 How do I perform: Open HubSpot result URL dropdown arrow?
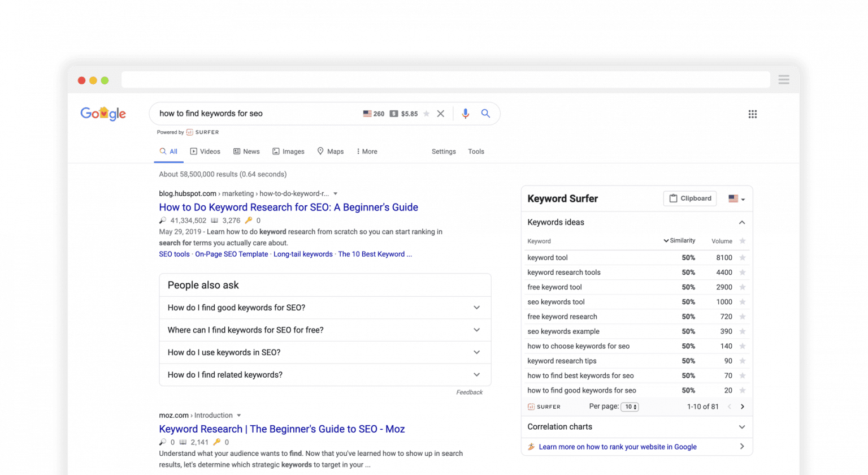[335, 194]
